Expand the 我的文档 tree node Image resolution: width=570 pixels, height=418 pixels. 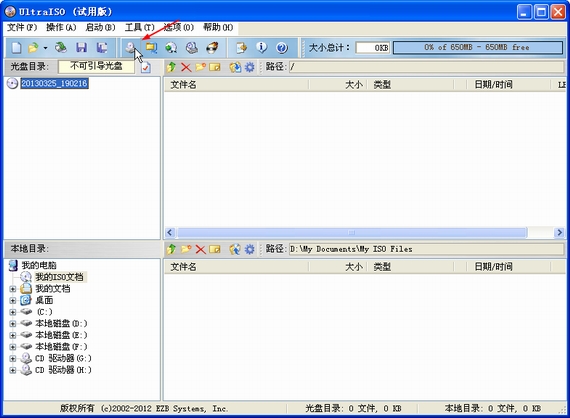click(13, 289)
